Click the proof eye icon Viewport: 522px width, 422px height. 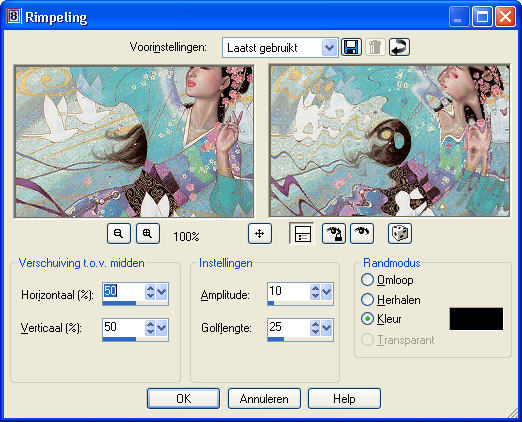click(x=362, y=233)
